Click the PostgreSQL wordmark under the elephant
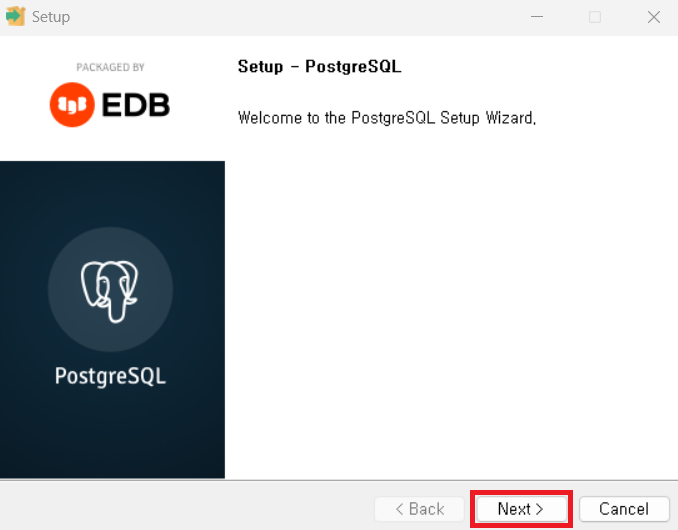The height and width of the screenshot is (530, 678). tap(110, 376)
